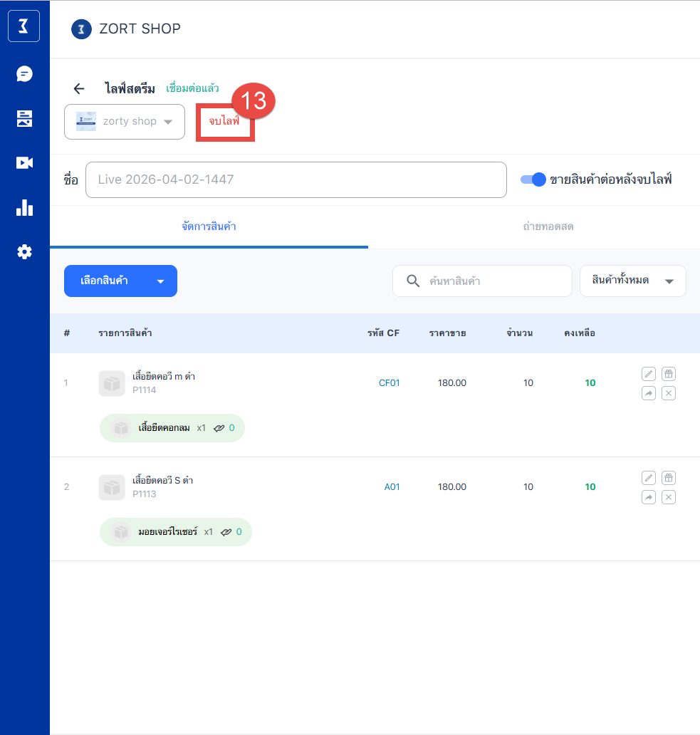Click the back arrow beside ไลฟ์สตรีม
The image size is (700, 735).
point(79,89)
